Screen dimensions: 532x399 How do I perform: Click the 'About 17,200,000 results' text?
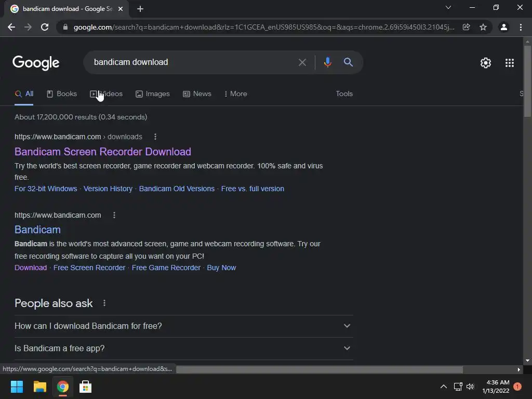point(81,117)
